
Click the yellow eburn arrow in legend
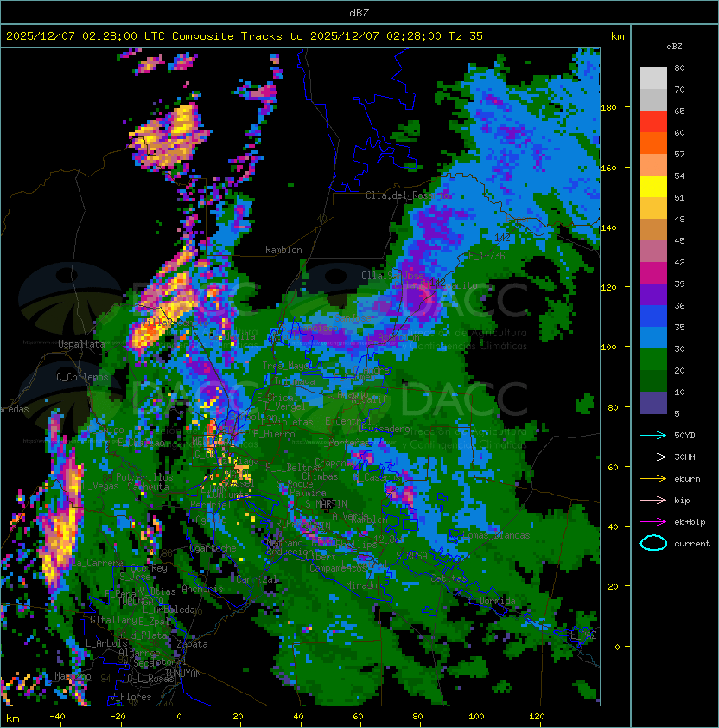[653, 479]
